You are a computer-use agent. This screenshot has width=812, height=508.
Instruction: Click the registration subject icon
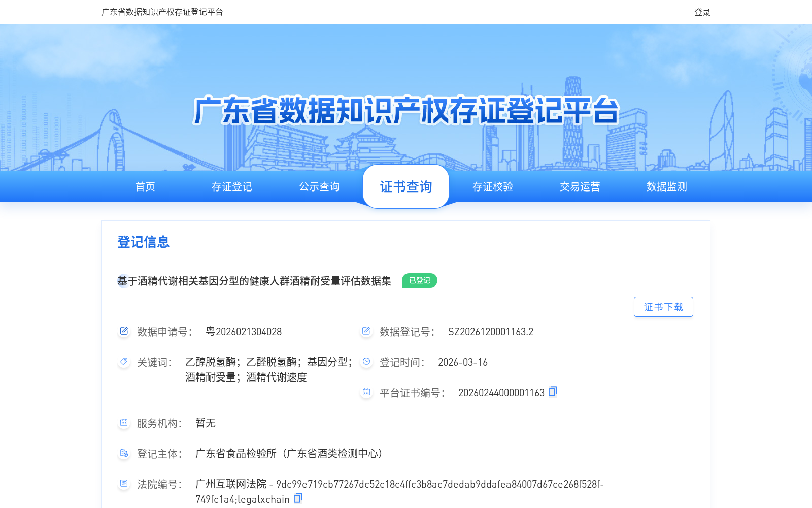pyautogui.click(x=124, y=453)
